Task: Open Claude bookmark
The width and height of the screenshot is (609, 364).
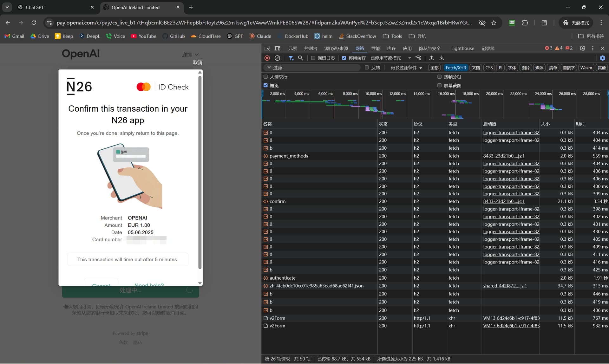Action: [260, 36]
